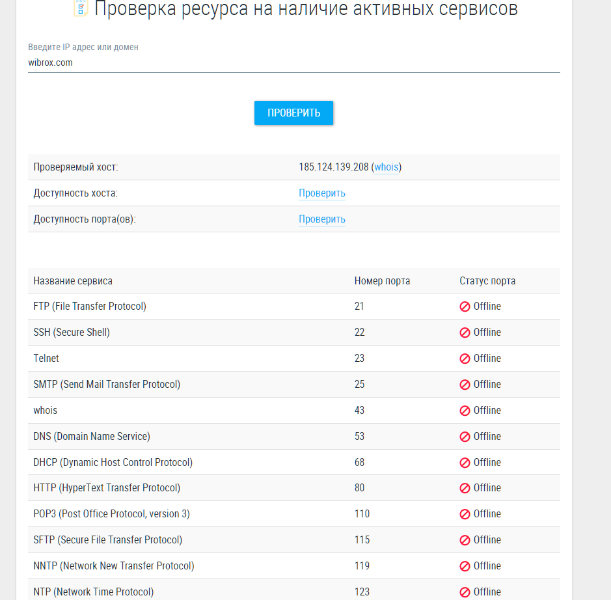Click the 'Offline' status text for FTP
The height and width of the screenshot is (600, 611).
click(x=487, y=306)
